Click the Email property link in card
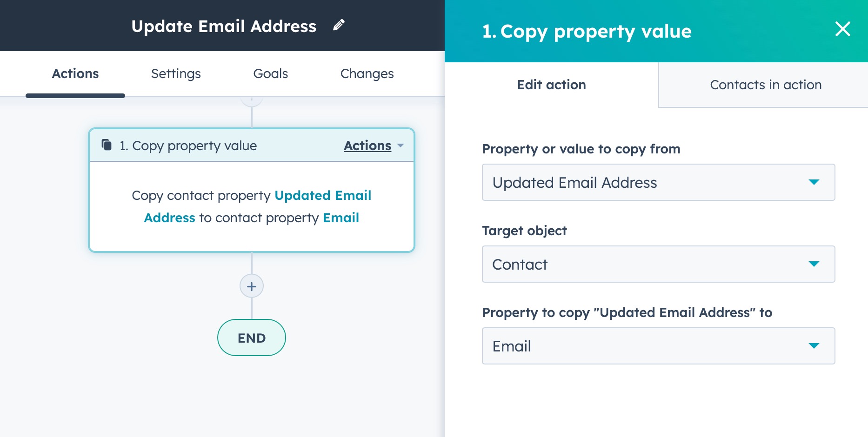The height and width of the screenshot is (437, 868). 341,218
